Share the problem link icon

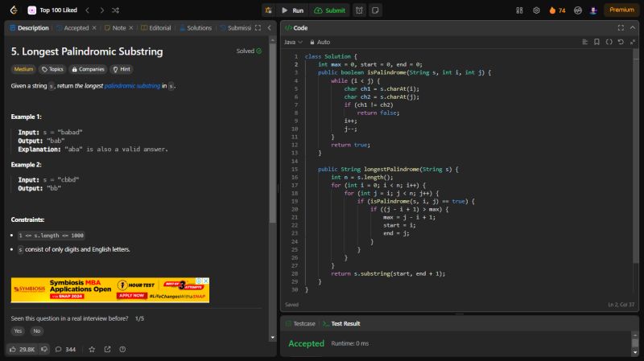pyautogui.click(x=107, y=350)
